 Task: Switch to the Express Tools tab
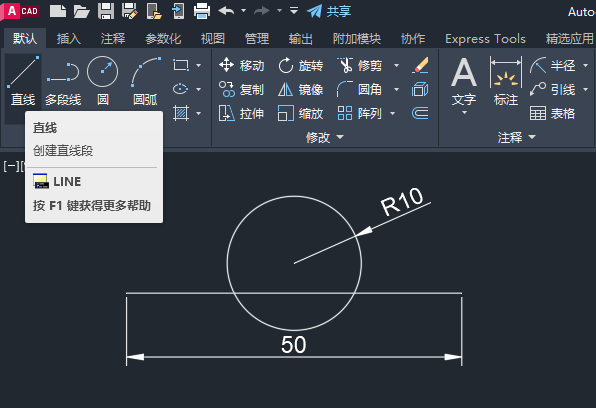tap(485, 39)
